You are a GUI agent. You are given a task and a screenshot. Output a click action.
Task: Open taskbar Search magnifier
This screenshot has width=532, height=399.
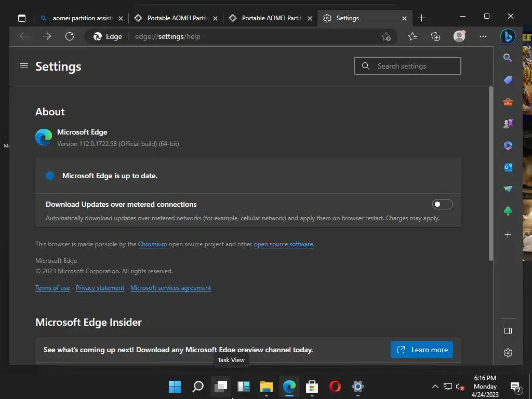(198, 387)
